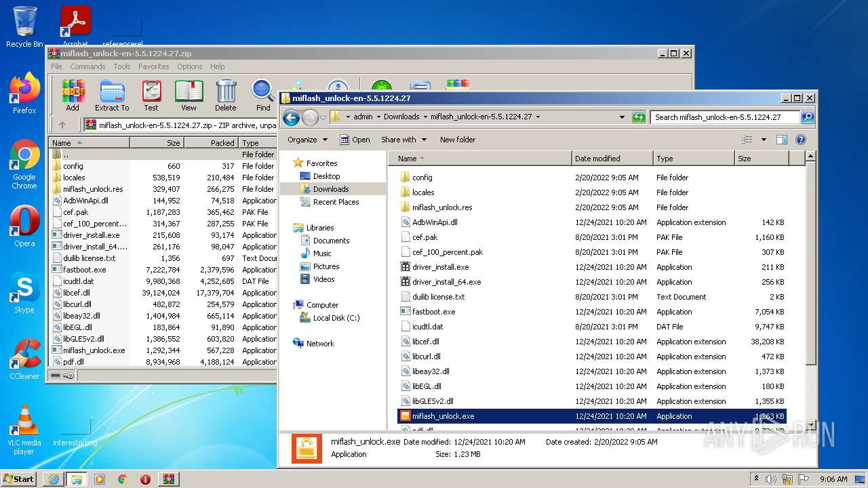Click media player taskbar icon
The image size is (868, 488).
tap(100, 479)
